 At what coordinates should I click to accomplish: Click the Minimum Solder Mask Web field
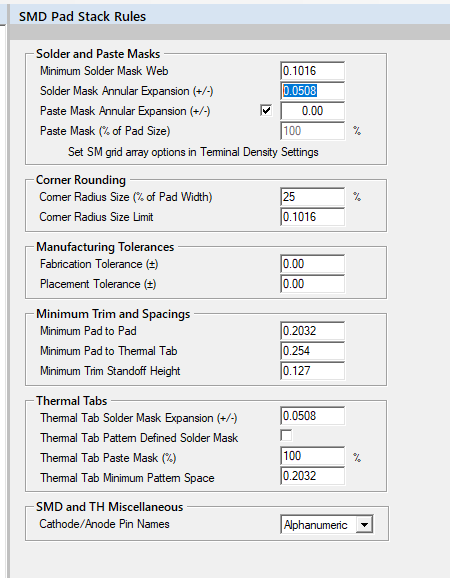312,71
